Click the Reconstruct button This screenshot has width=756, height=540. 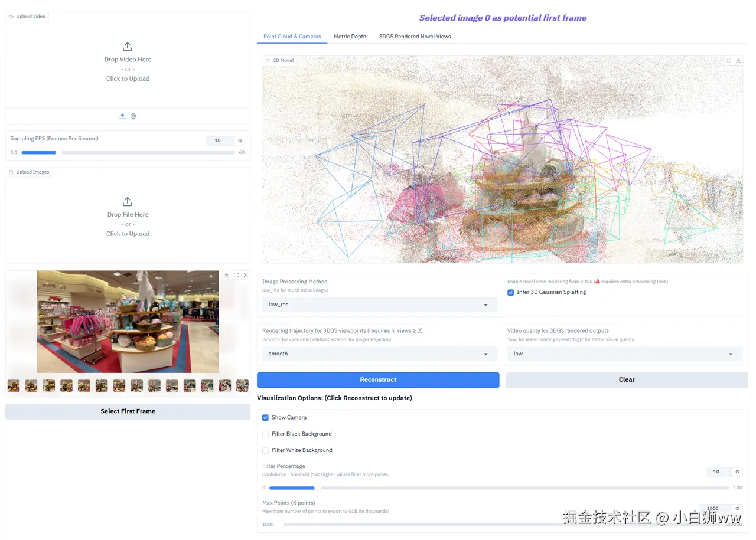pyautogui.click(x=378, y=379)
